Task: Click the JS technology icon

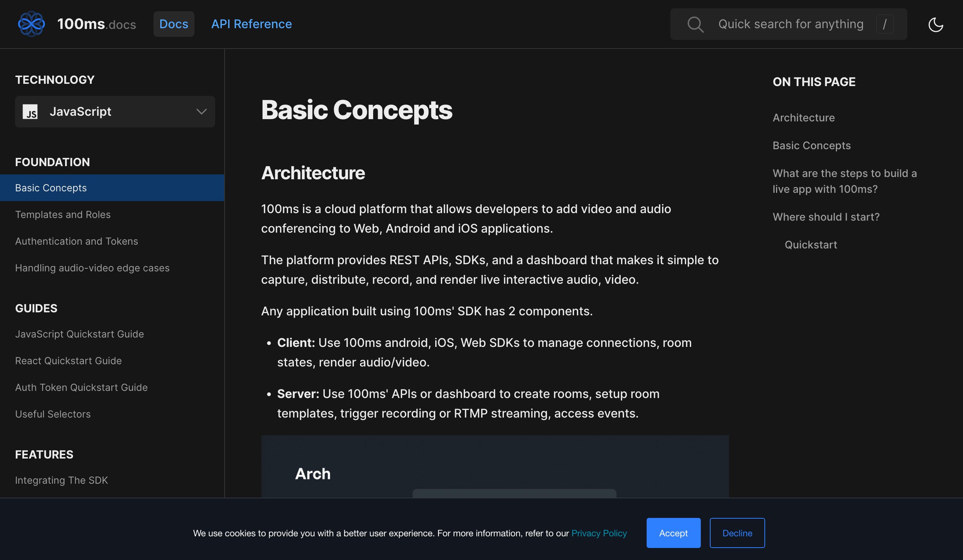Action: [x=30, y=112]
